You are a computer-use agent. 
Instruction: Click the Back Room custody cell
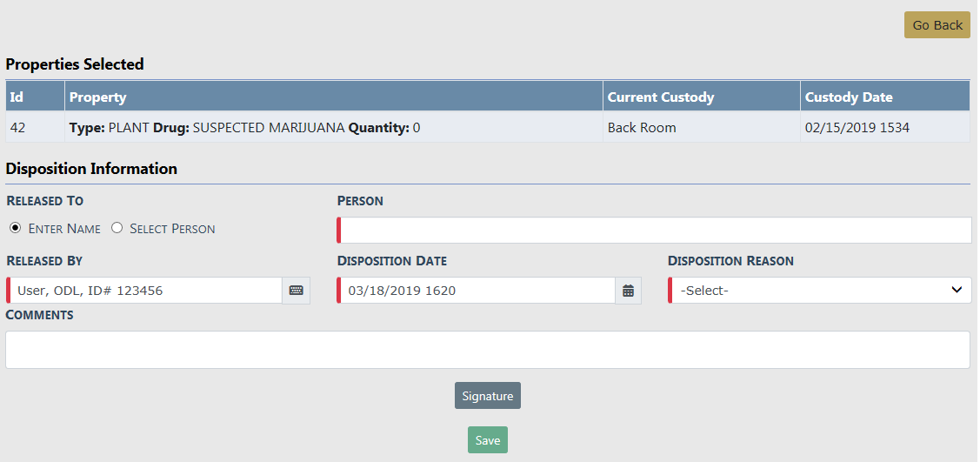[x=642, y=128]
